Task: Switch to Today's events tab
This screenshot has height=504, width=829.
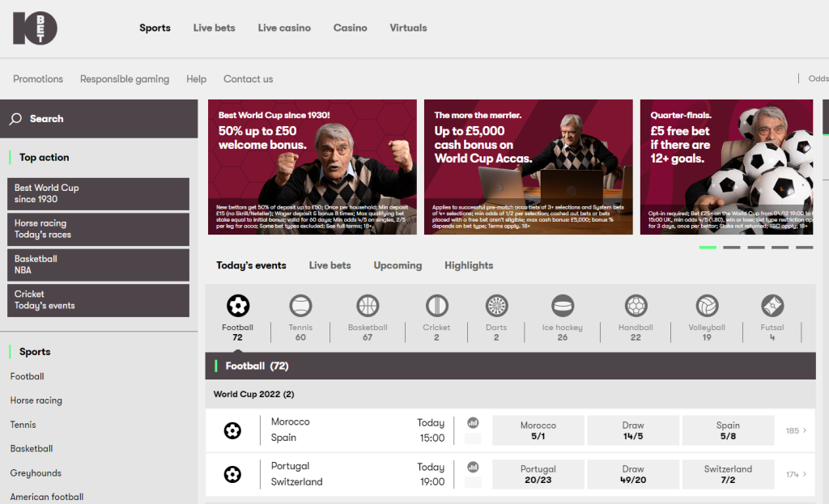Action: pos(251,265)
